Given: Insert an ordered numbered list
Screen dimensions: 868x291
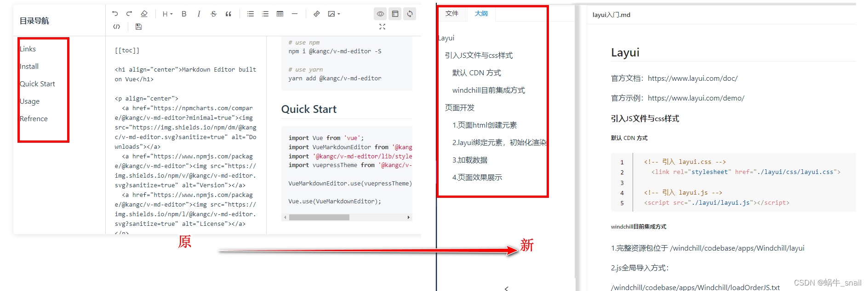Looking at the screenshot, I should click(x=265, y=14).
